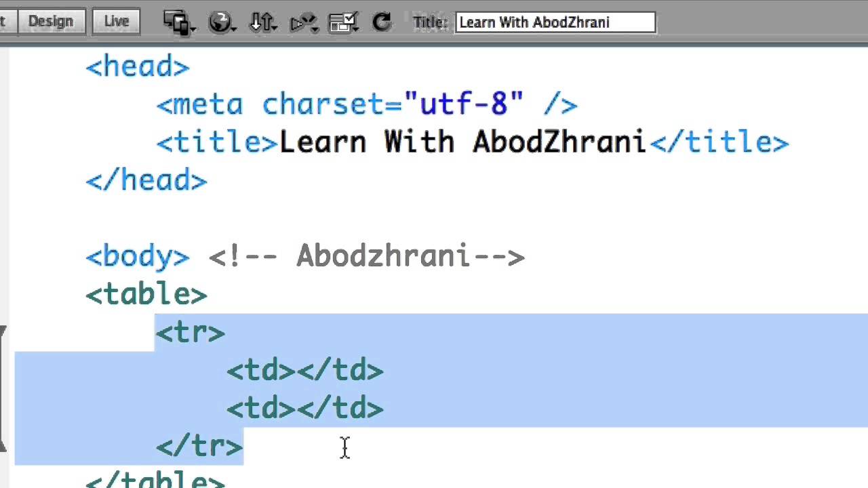
Task: Open Preview in Browser globe icon
Action: [x=222, y=22]
